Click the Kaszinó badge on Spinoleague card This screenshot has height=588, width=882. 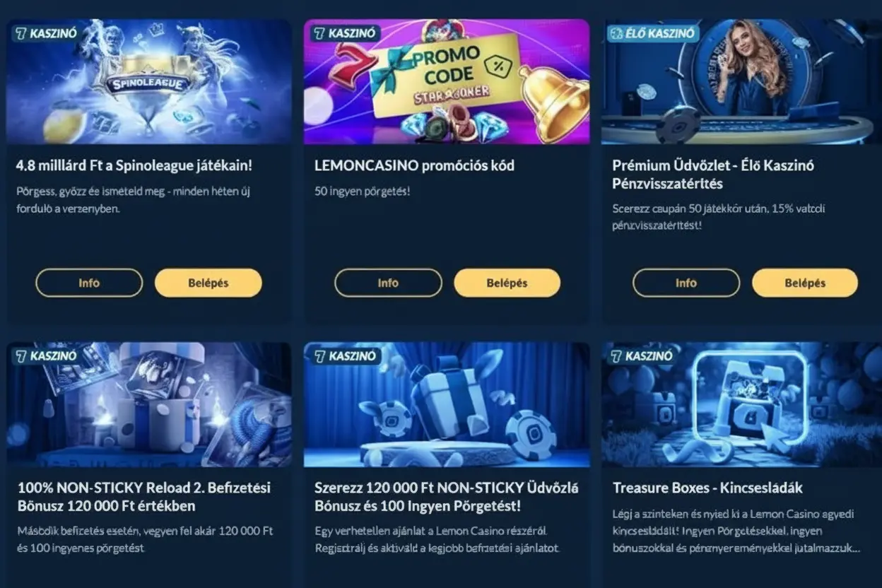(45, 33)
